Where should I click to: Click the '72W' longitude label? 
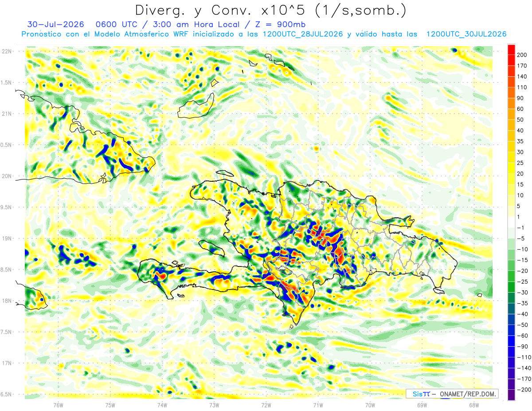(266, 404)
